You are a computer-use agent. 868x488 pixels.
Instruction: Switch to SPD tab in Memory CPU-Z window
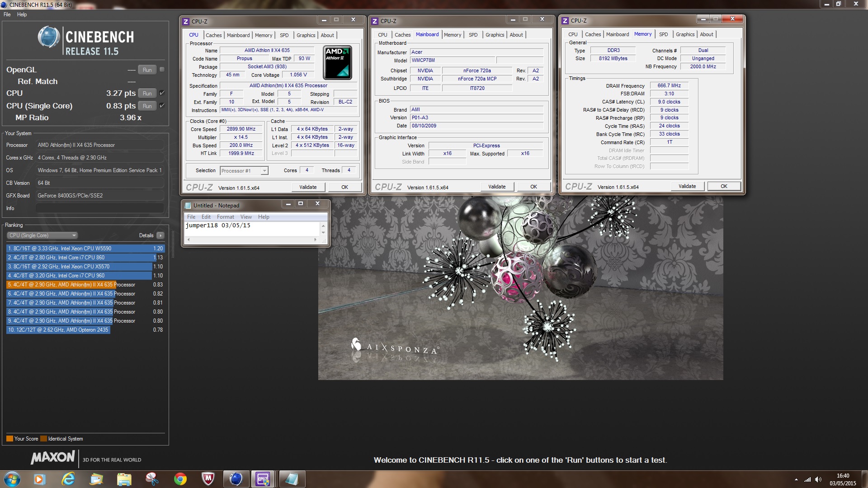tap(663, 34)
